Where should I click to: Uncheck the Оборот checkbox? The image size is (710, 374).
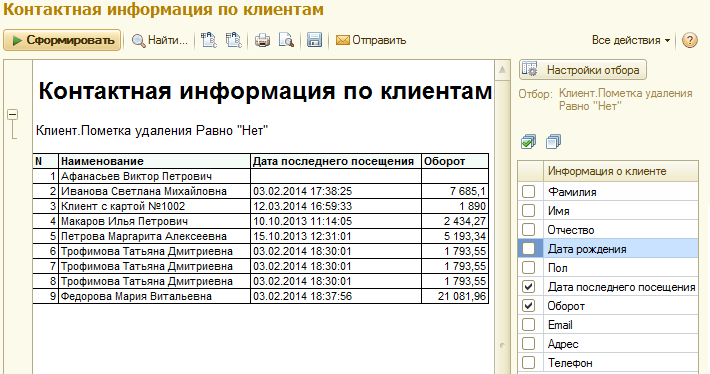click(528, 306)
